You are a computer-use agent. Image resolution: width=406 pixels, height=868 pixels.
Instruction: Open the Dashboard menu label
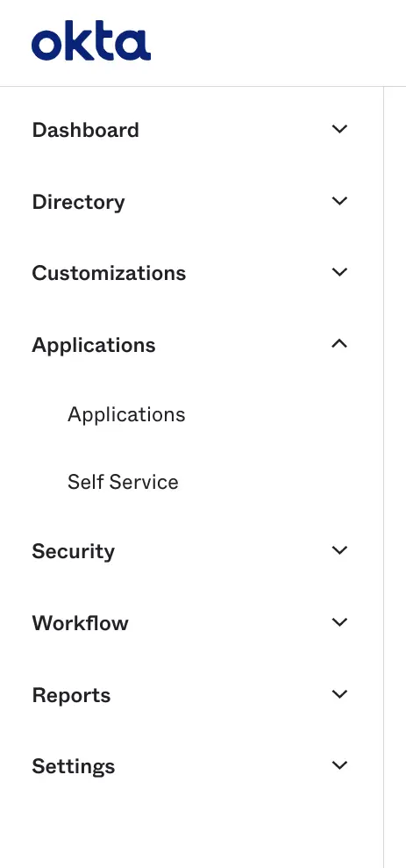click(x=86, y=130)
